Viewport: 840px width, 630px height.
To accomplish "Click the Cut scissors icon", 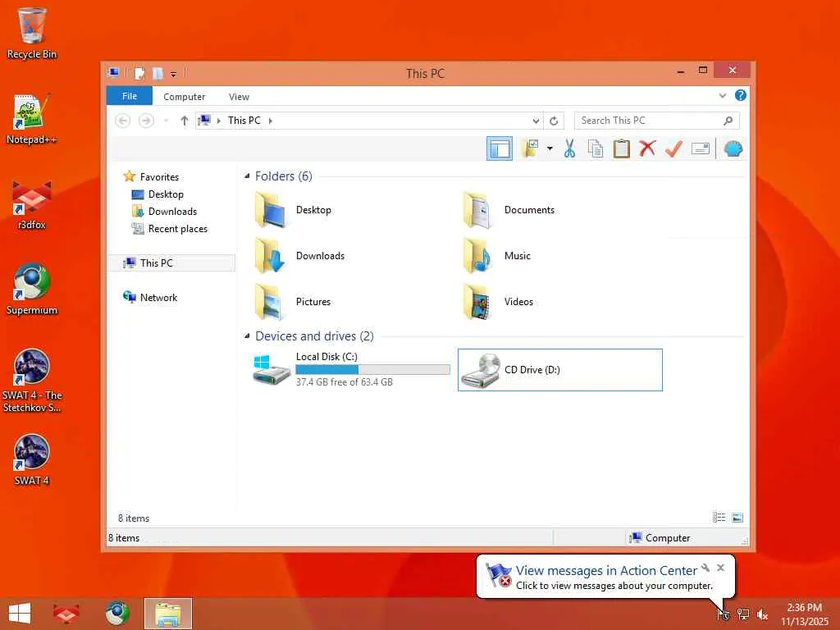I will point(569,149).
